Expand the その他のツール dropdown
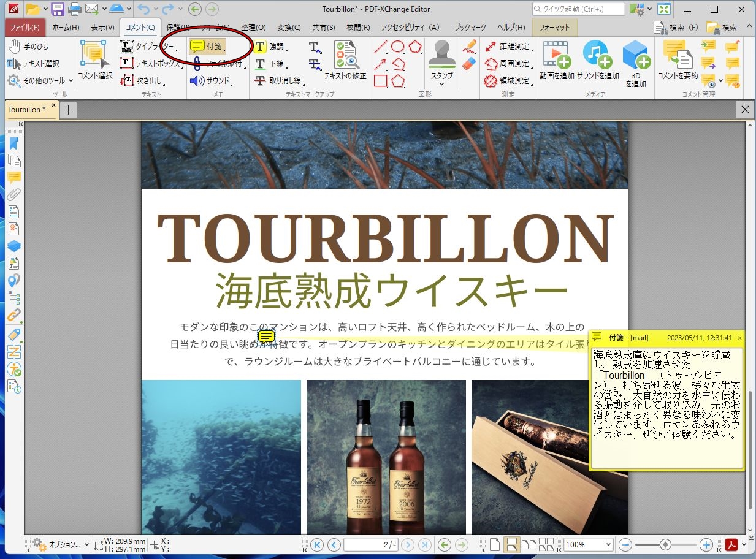The image size is (756, 559). click(69, 80)
